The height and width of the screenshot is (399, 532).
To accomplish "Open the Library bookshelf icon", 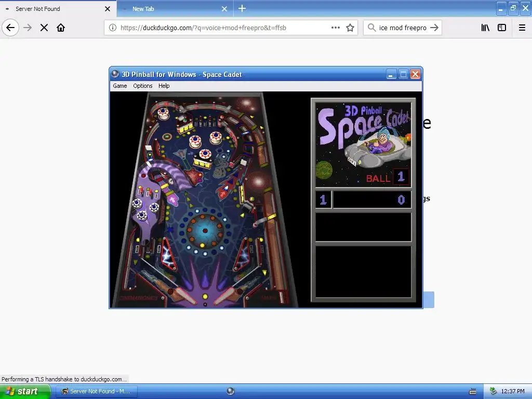I will [x=485, y=28].
